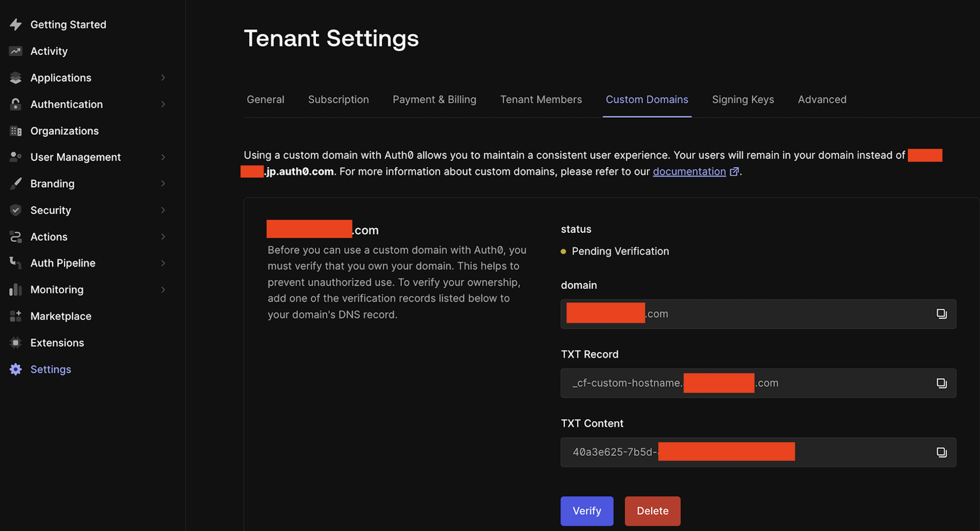980x531 pixels.
Task: Click the Settings gear icon
Action: click(16, 369)
